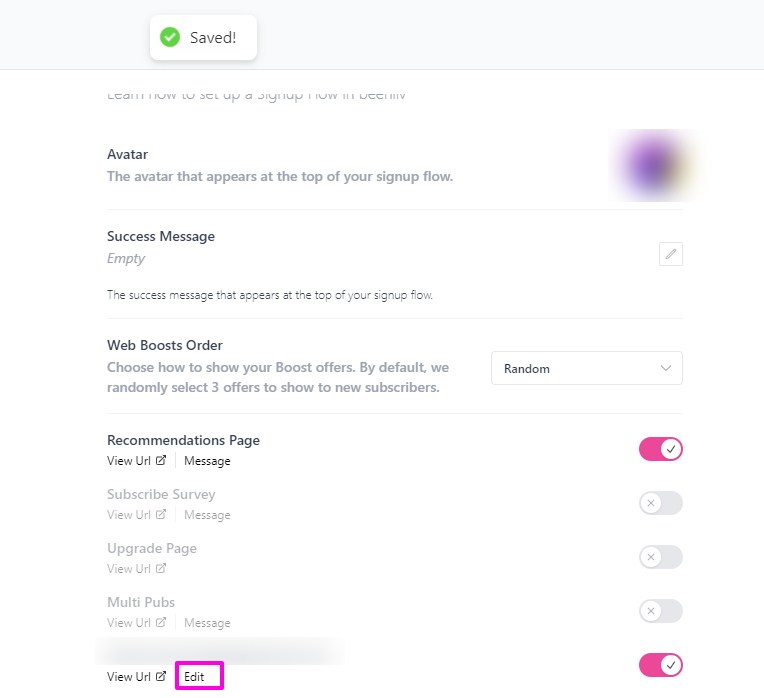Enable the Subscribe Survey toggle
The image size is (764, 698).
660,503
